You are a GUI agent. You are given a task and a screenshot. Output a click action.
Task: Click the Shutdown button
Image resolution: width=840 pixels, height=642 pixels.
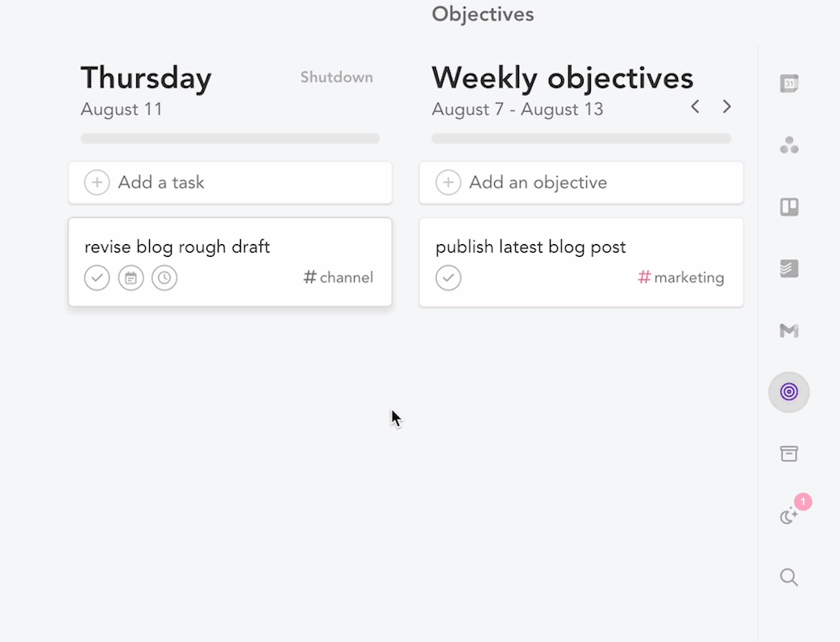336,77
